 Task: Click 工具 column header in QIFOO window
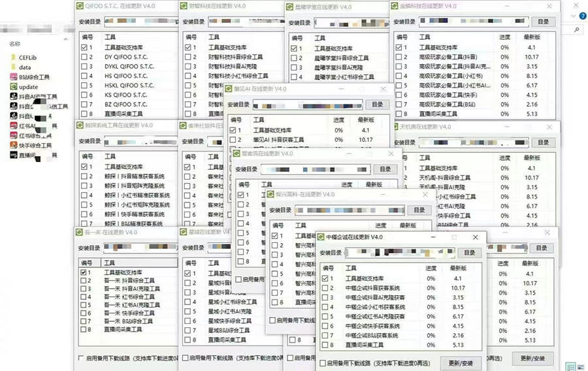[110, 37]
